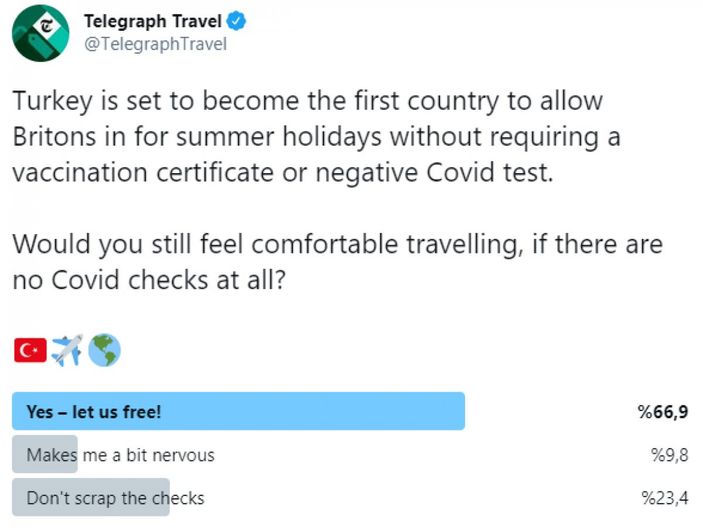The width and height of the screenshot is (703, 528).
Task: Click the %66,9 poll result
Action: pos(663,411)
